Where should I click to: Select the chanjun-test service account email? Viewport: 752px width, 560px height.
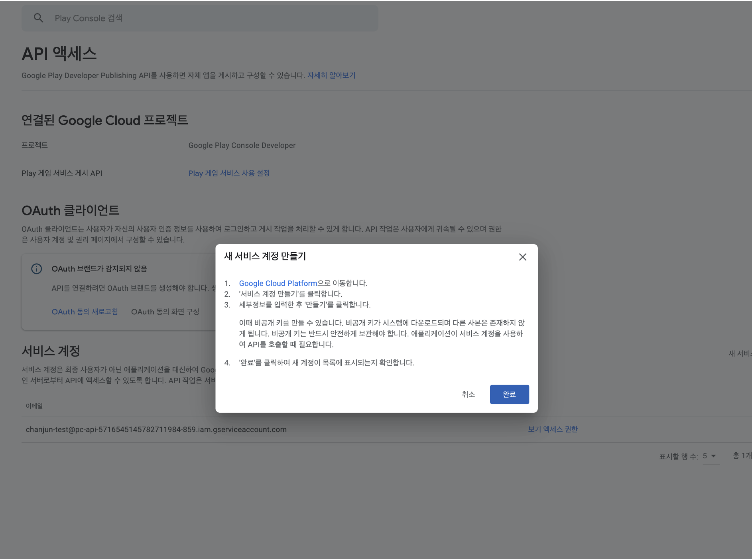pos(156,430)
